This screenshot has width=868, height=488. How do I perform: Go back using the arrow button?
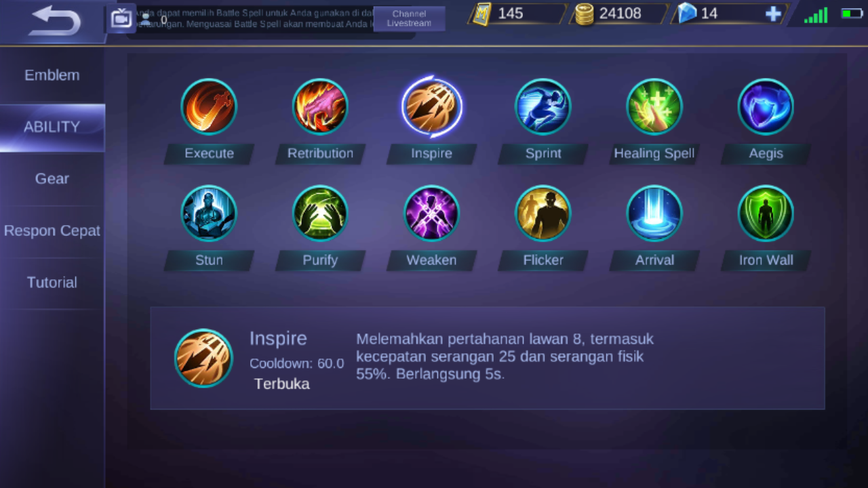(56, 20)
